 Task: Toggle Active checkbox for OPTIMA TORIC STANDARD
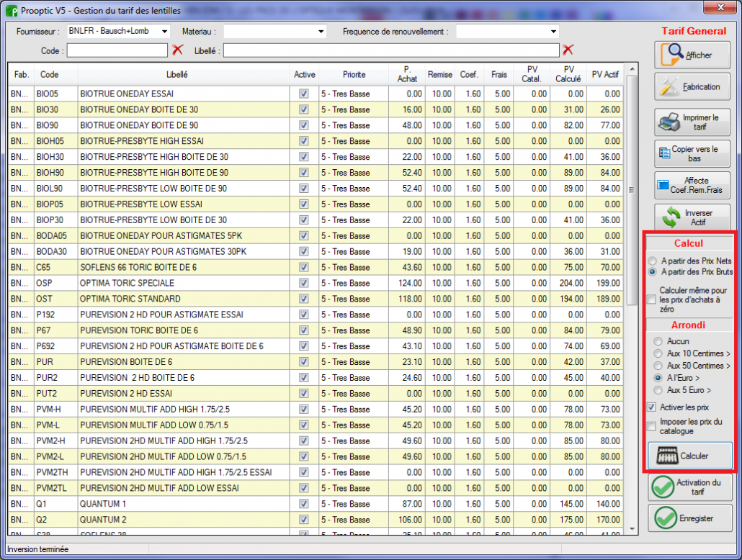coord(304,299)
